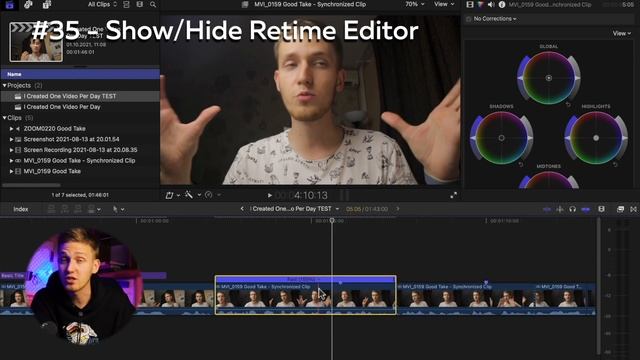The image size is (640, 360).
Task: Reset the Global color wheel
Action: [x=568, y=105]
